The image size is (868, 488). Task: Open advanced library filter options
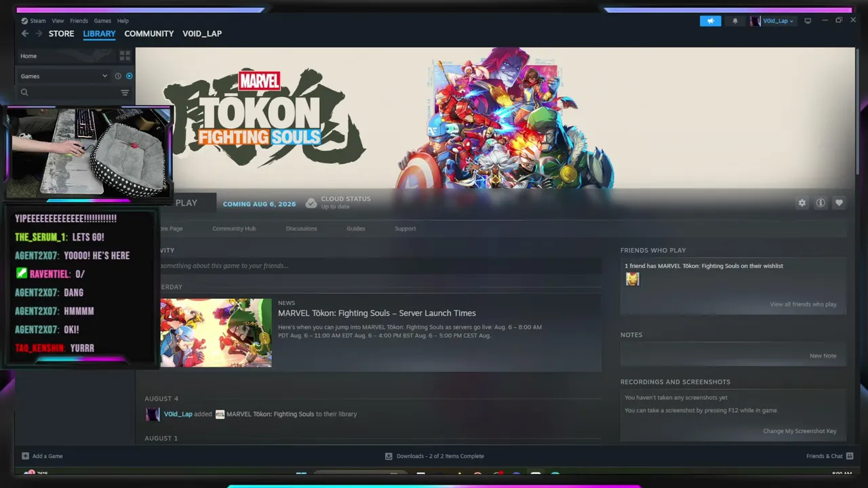point(125,93)
